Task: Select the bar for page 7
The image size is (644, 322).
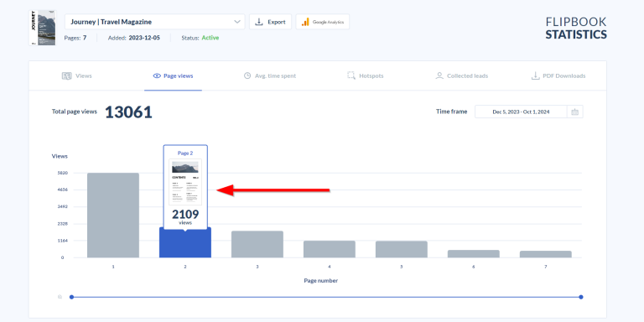Action: point(545,254)
